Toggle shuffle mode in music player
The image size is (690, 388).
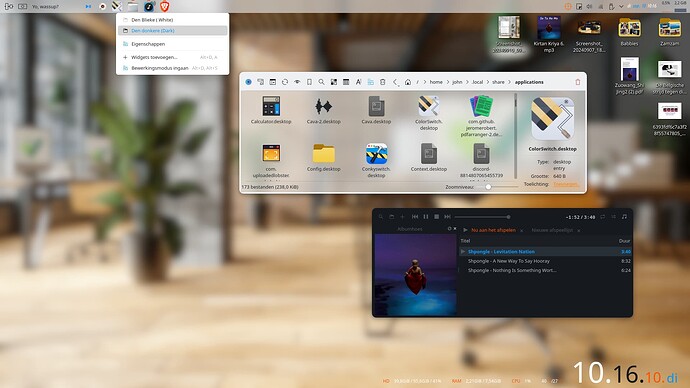(613, 217)
